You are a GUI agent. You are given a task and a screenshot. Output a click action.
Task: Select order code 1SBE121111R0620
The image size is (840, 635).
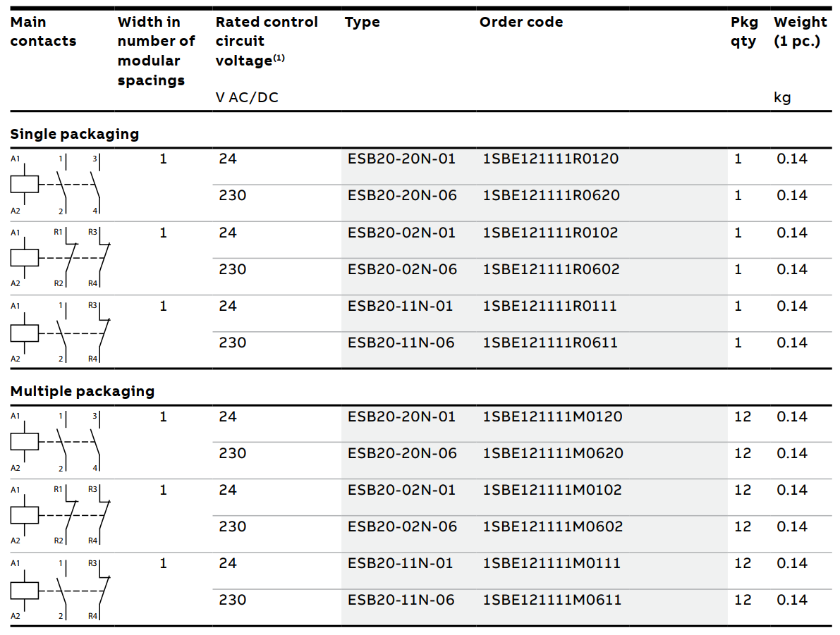point(552,195)
